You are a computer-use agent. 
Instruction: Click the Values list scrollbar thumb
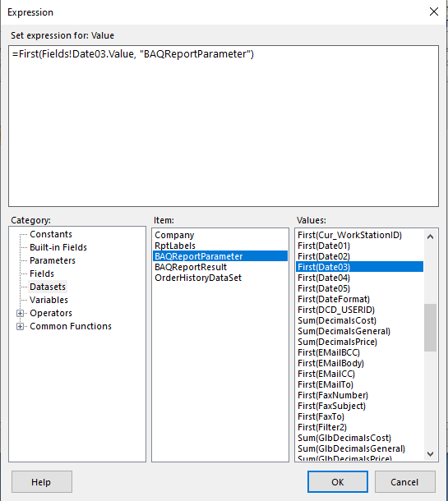431,328
